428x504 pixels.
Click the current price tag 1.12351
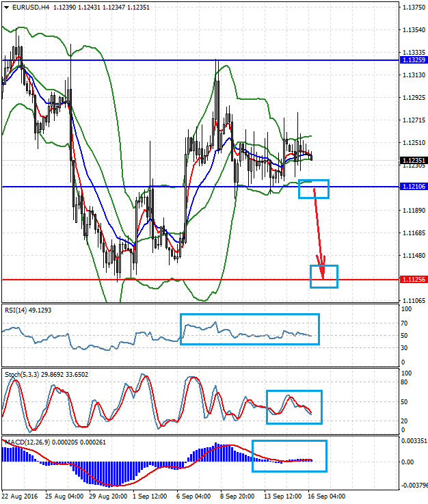coord(412,160)
